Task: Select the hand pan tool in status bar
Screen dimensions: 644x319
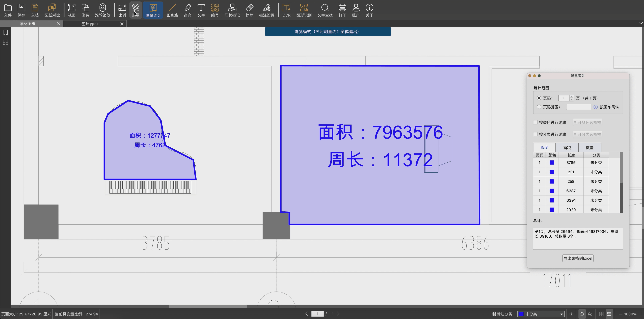Action: coord(582,314)
